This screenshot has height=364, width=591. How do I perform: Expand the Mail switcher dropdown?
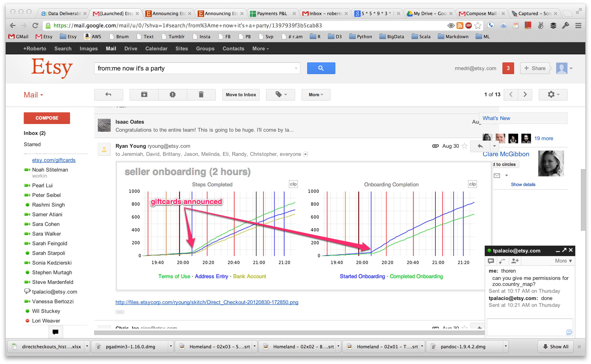[x=33, y=95]
